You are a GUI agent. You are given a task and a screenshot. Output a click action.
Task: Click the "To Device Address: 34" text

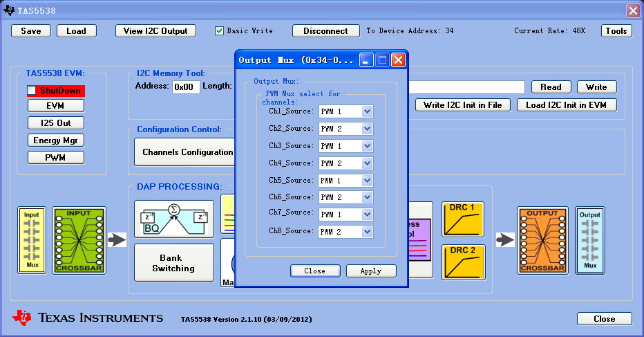click(x=410, y=31)
